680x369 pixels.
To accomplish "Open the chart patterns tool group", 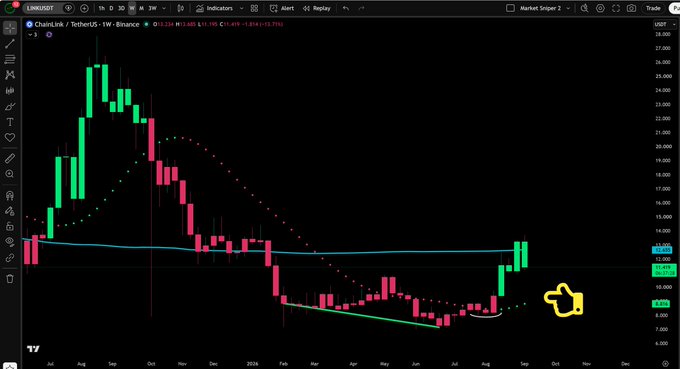I will pyautogui.click(x=10, y=75).
